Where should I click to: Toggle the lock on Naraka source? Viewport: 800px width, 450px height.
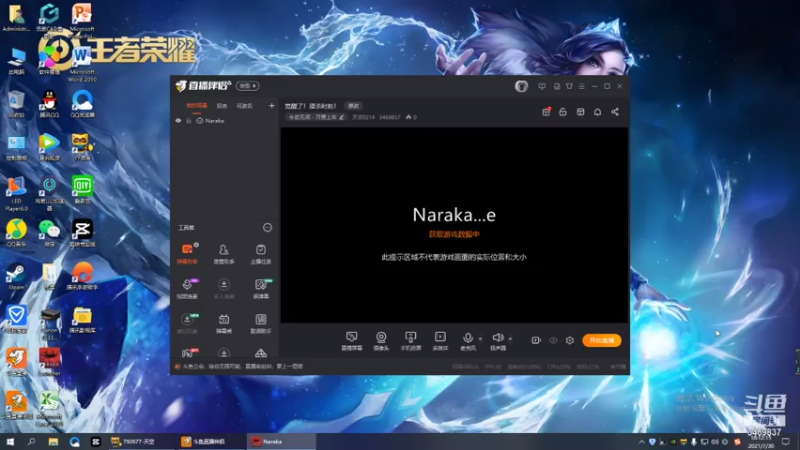tap(189, 121)
